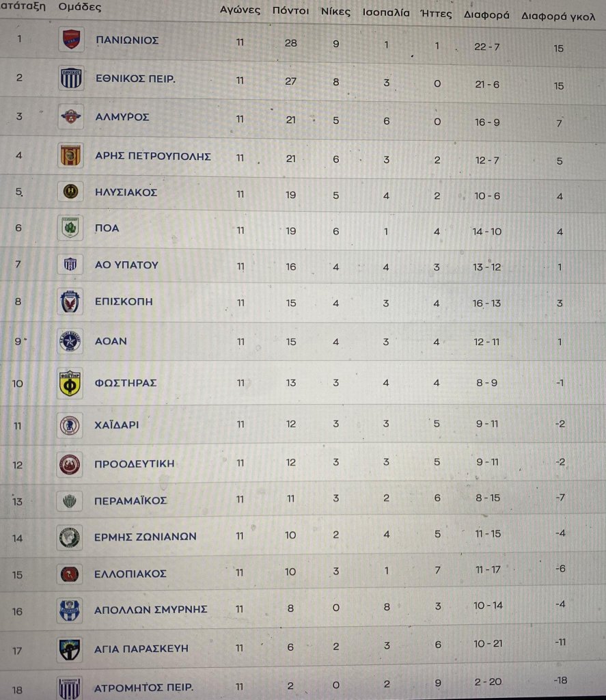Image resolution: width=606 pixels, height=700 pixels.
Task: Click the ΕΘΝΙΚΟΣ ΠΕΙΡ. striped crest icon
Action: 71,78
